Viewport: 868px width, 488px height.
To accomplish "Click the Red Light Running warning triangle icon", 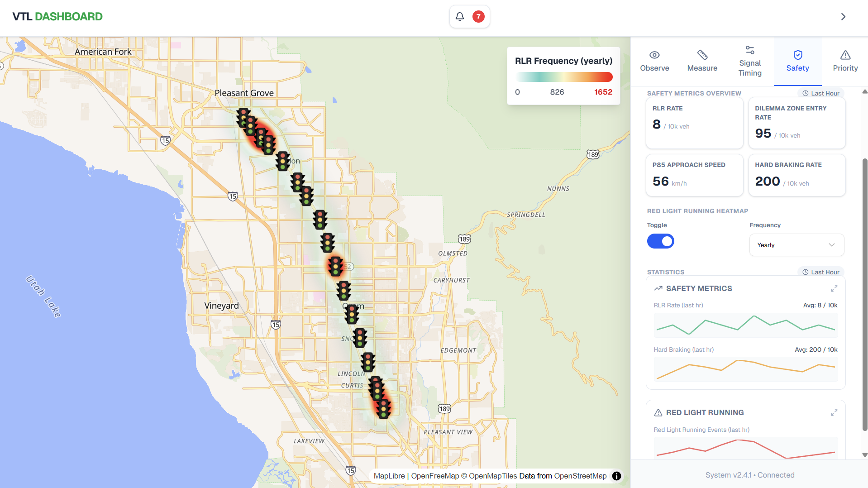I will [658, 412].
